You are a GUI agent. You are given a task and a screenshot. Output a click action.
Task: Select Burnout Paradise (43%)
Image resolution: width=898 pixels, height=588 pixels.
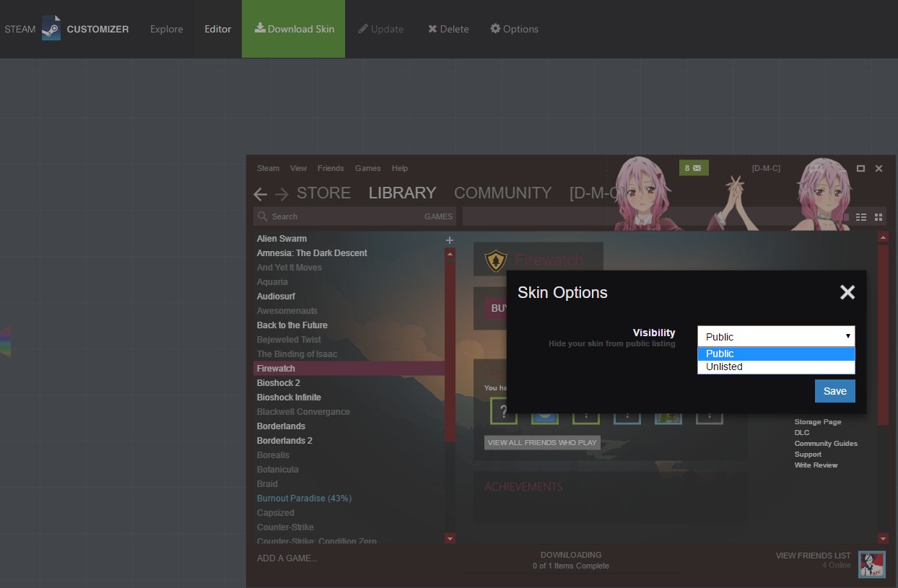click(304, 499)
